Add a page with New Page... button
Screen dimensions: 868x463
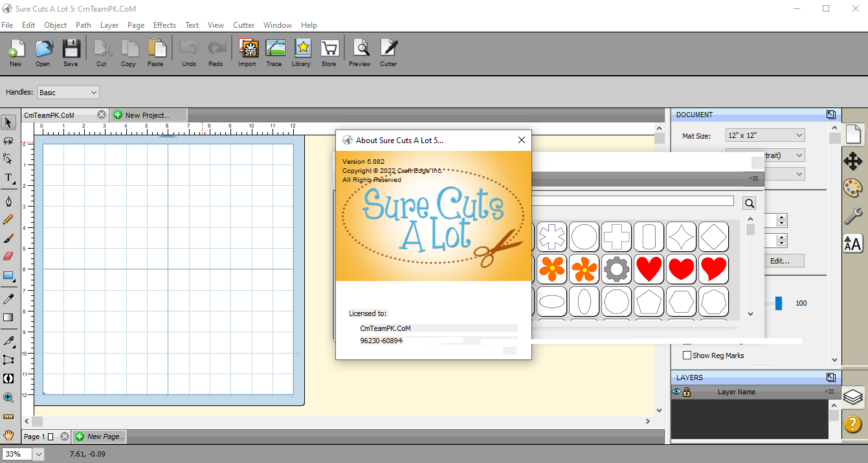tap(99, 436)
